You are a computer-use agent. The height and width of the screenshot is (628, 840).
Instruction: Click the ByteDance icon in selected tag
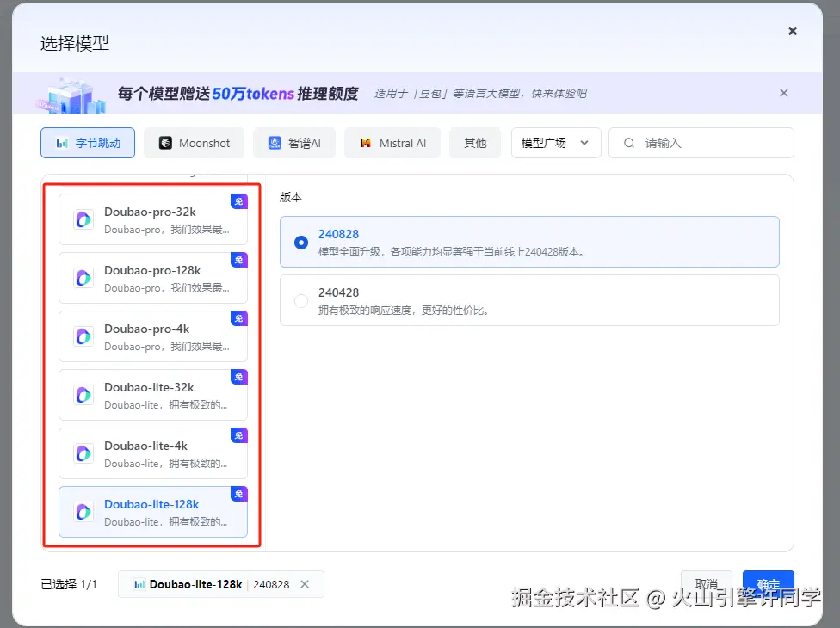coord(139,584)
